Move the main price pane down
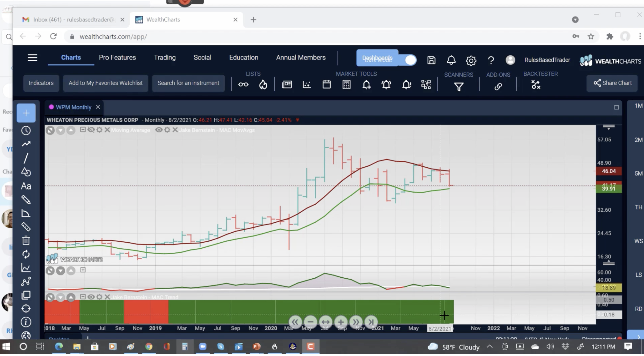Viewport: 644px width, 356px height. click(61, 130)
